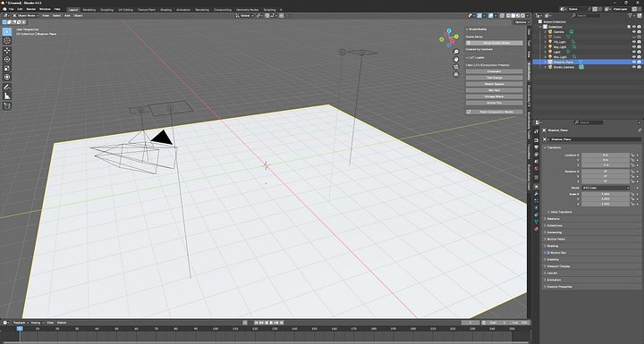
Task: Toggle the Motion Blur checkbox
Action: pyautogui.click(x=548, y=253)
